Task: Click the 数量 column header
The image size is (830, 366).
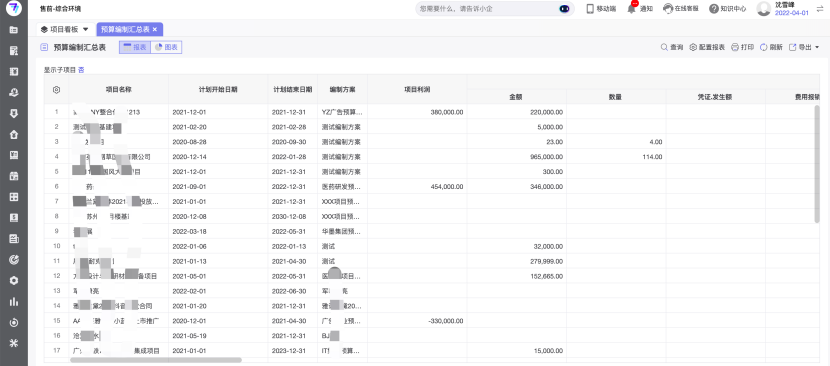Action: click(615, 97)
